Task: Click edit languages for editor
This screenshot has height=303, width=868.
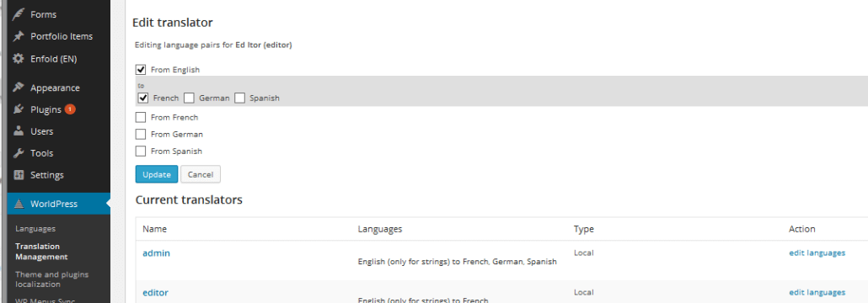Action: (x=817, y=292)
